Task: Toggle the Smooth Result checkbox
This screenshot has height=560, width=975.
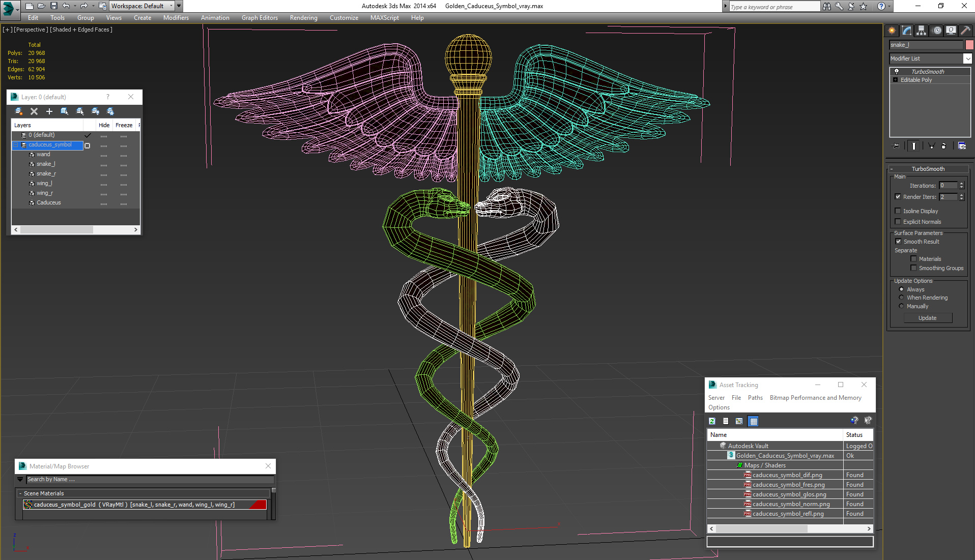Action: [x=899, y=242]
